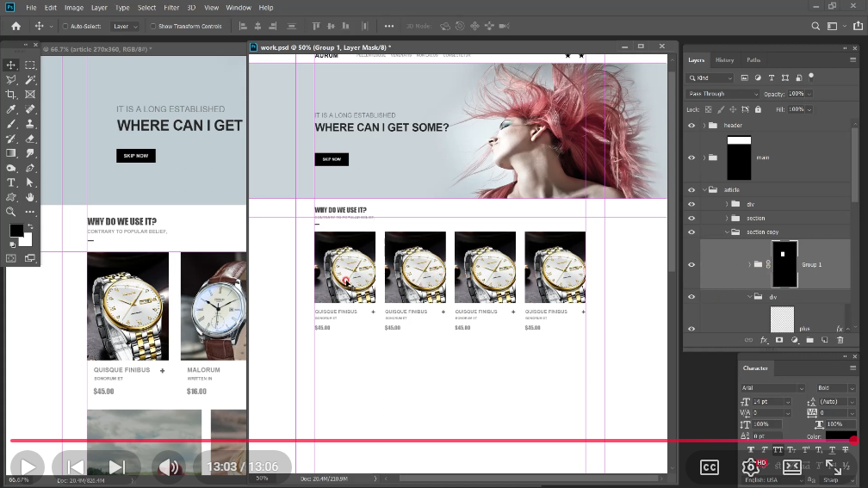Select the Lasso tool
868x488 pixels.
(10, 80)
